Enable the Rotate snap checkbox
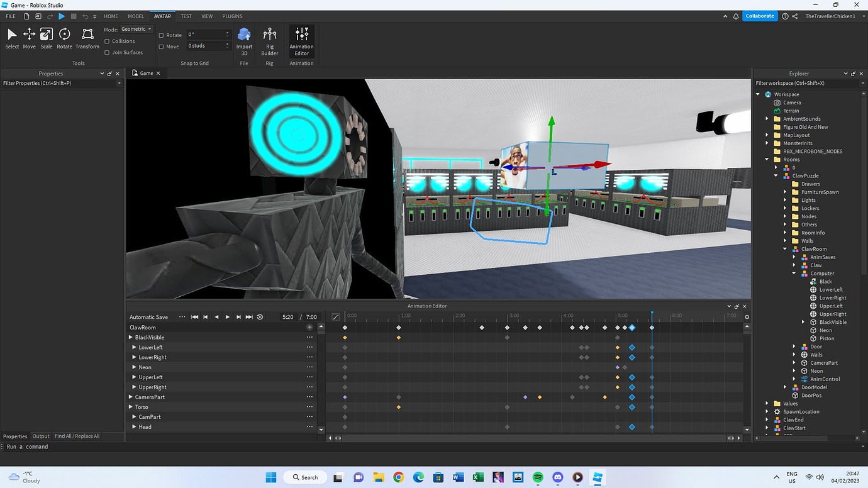Viewport: 868px width, 488px height. (x=162, y=36)
